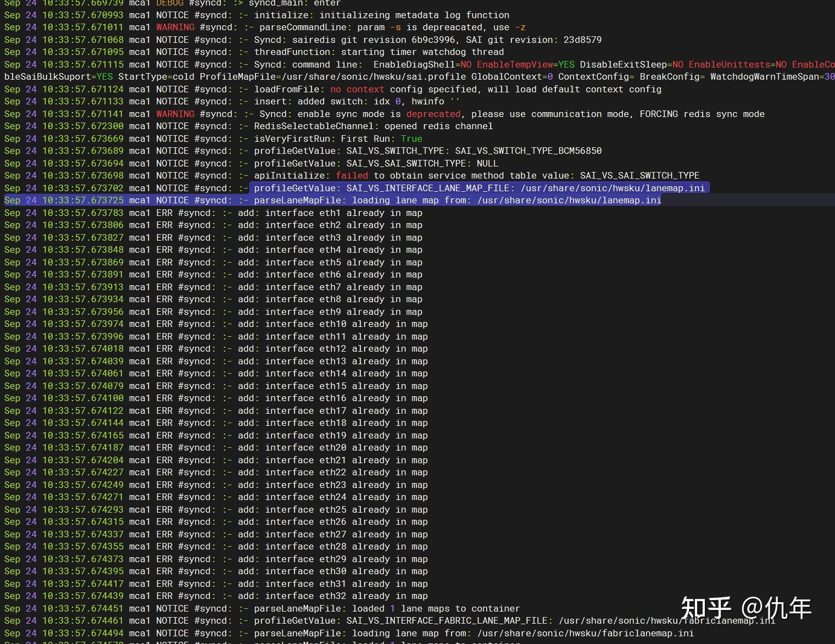835x644 pixels.
Task: Click the 'SAI_VS_INTERFACE_FABRIC_LANE_MAP_FILE' key text
Action: (x=447, y=620)
